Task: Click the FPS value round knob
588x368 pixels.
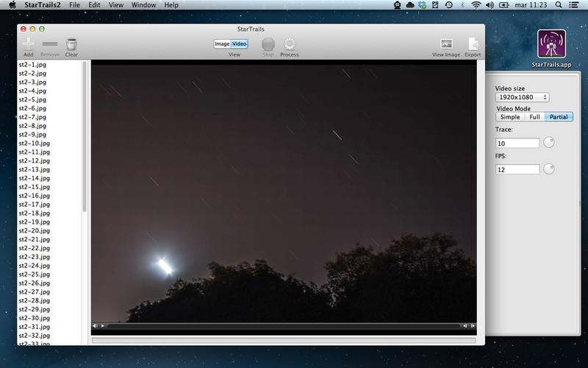Action: (x=548, y=169)
